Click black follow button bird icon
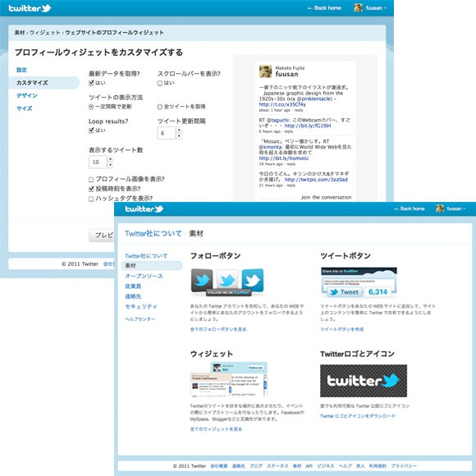Screen dimensions: 476x476 point(202,280)
